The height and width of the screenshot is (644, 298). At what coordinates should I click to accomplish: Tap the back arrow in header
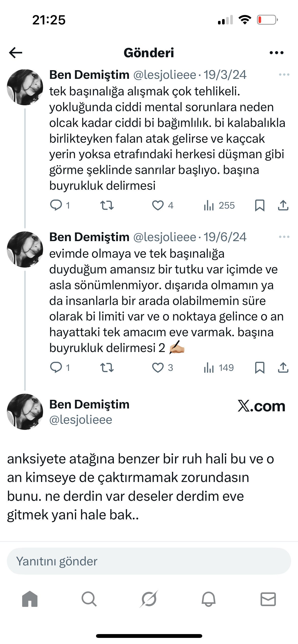point(16,53)
